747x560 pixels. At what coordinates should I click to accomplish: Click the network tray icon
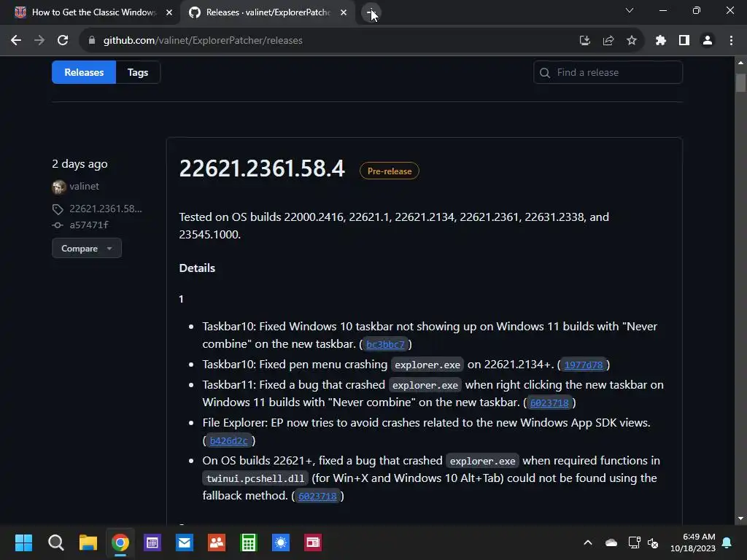tap(634, 542)
